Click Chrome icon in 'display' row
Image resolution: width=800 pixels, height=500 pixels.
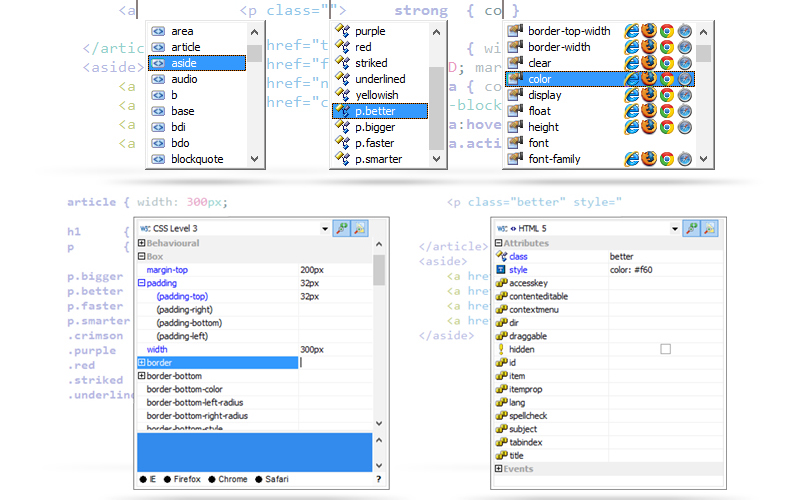[666, 95]
